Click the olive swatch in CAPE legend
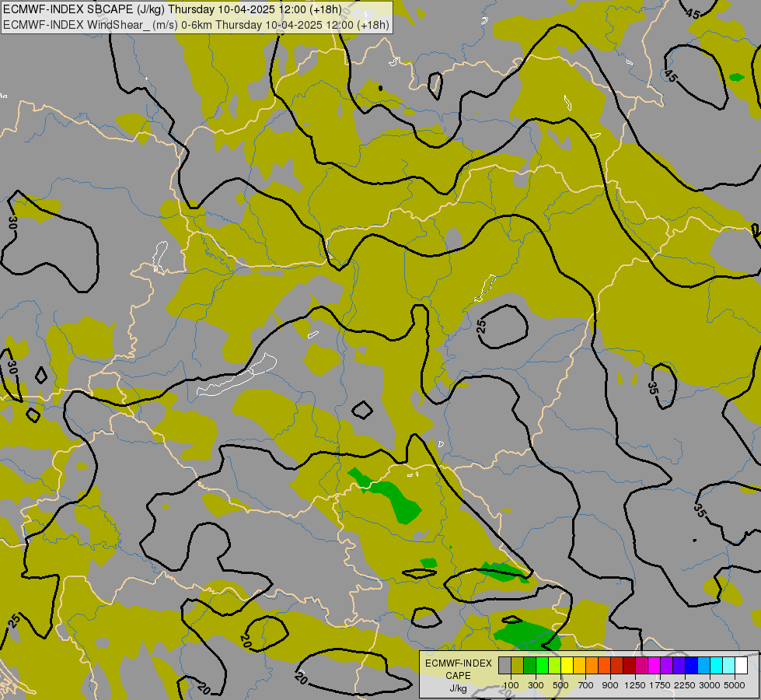 (518, 665)
